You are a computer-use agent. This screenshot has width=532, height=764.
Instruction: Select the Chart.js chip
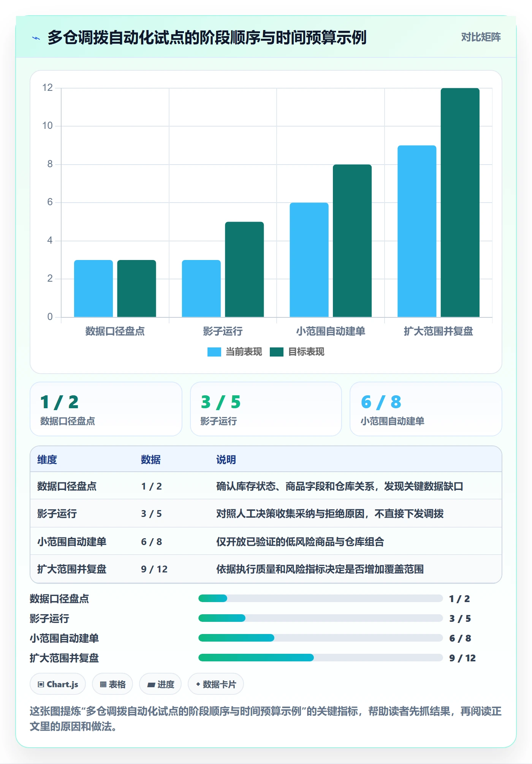[x=58, y=684]
